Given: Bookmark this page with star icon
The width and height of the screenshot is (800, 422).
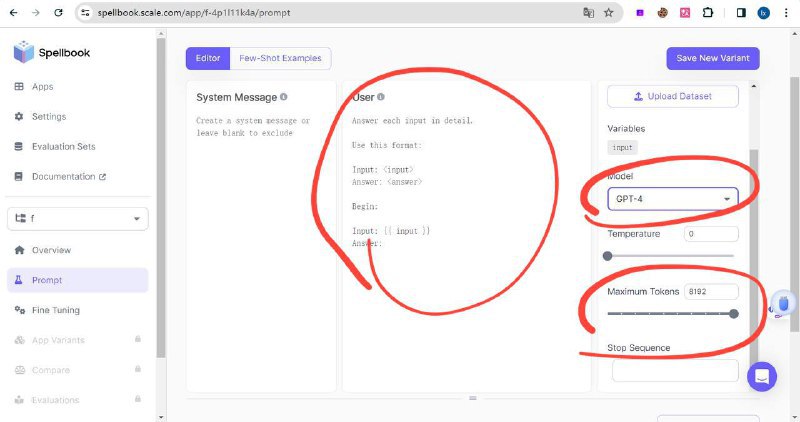Looking at the screenshot, I should [609, 13].
